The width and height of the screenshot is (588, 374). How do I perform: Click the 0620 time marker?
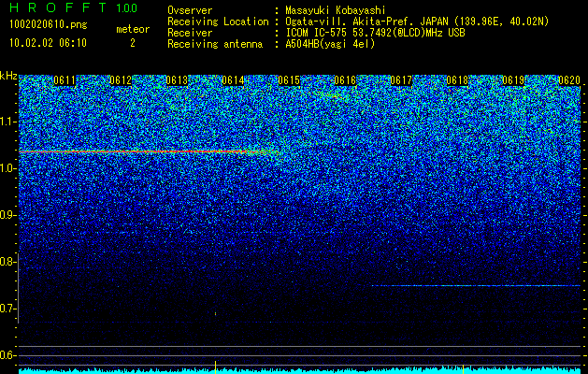[x=569, y=80]
